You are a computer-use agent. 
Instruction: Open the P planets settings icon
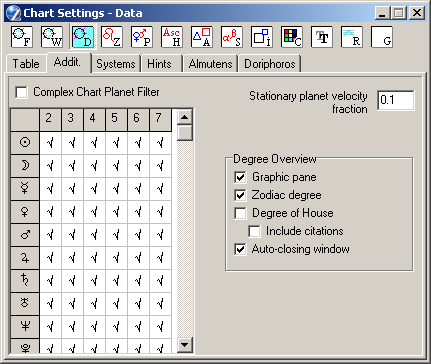[x=142, y=37]
